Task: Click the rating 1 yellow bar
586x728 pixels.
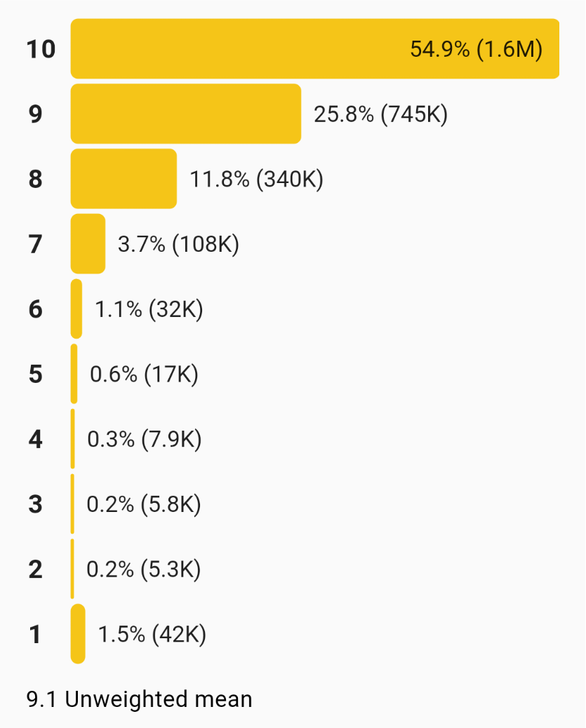Action: coord(78,634)
